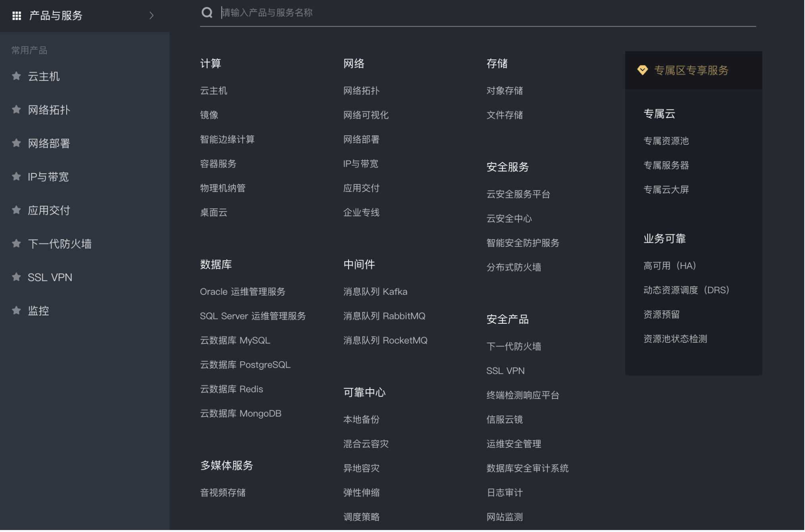Click the diamond icon beside 专属区专享服务
Image resolution: width=805 pixels, height=532 pixels.
point(643,70)
